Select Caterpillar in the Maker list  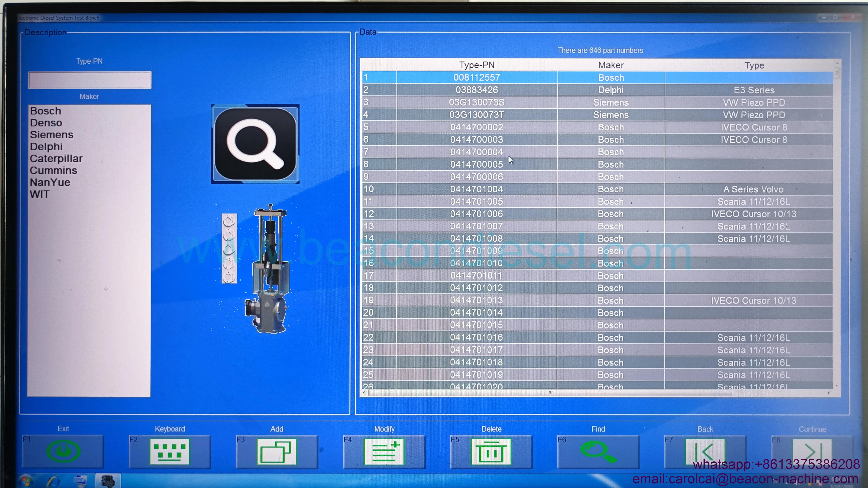coord(56,159)
